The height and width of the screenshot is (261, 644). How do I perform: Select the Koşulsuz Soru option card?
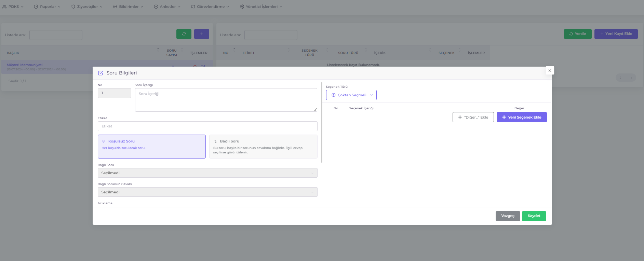[152, 146]
